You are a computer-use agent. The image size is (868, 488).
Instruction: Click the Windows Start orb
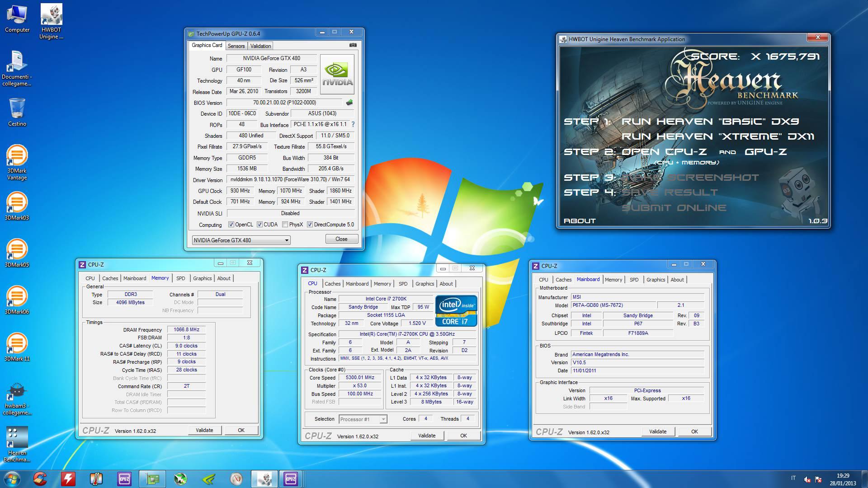coord(12,479)
